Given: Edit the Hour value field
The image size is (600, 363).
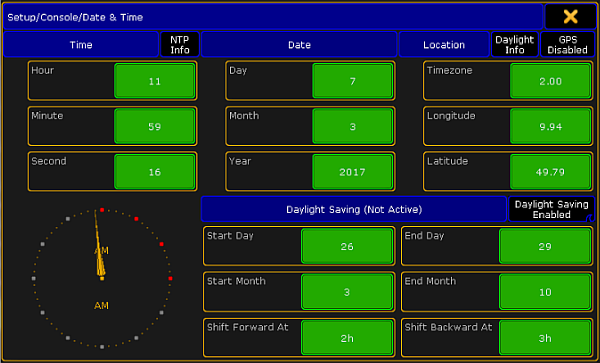Looking at the screenshot, I should [x=155, y=81].
